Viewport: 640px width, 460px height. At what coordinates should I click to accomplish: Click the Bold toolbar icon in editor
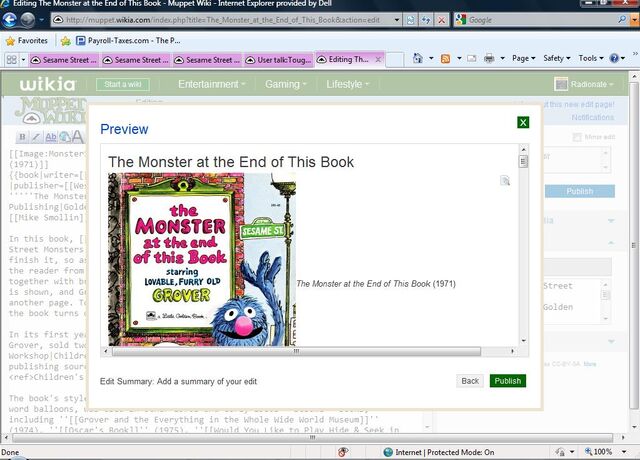coord(22,137)
